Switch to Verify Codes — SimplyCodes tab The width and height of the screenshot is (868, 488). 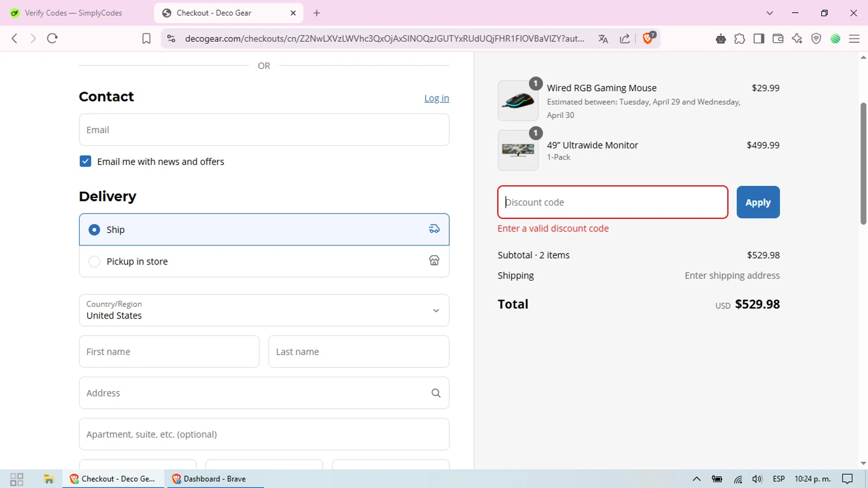(x=74, y=13)
